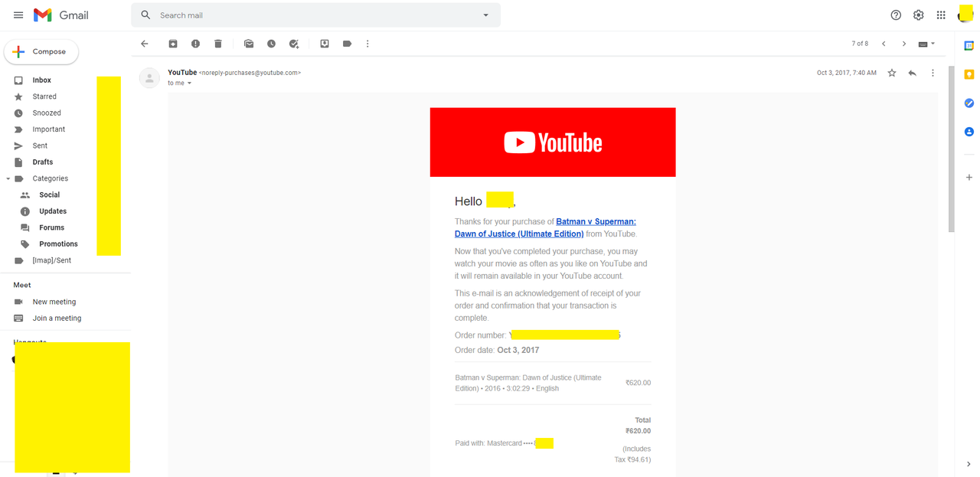
Task: Open the Keep side panel icon
Action: (969, 74)
